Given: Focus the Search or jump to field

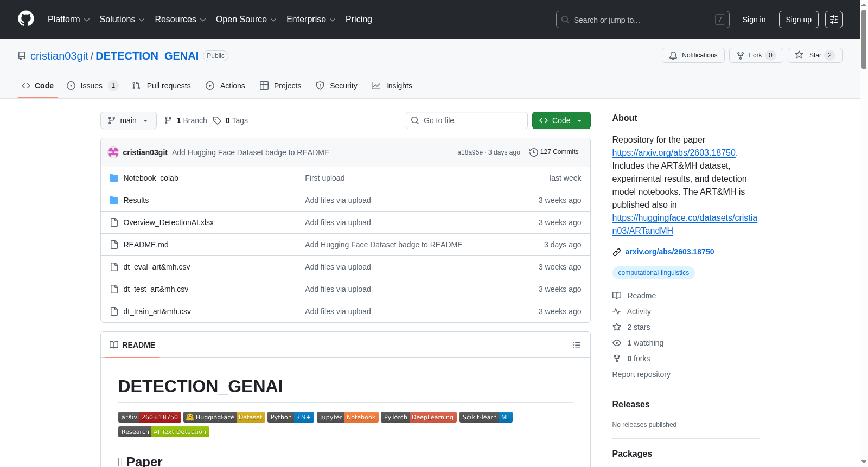Looking at the screenshot, I should pyautogui.click(x=643, y=20).
